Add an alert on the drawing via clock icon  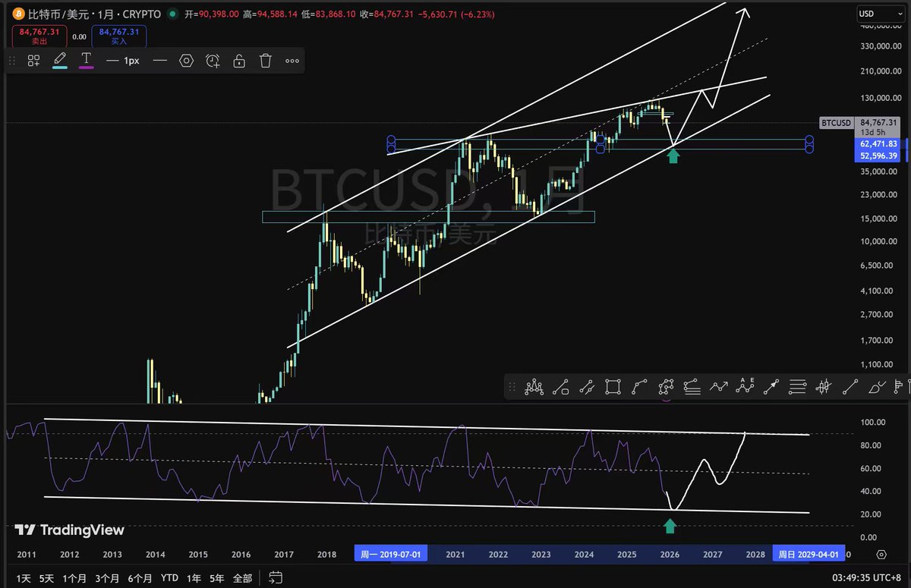(x=213, y=60)
